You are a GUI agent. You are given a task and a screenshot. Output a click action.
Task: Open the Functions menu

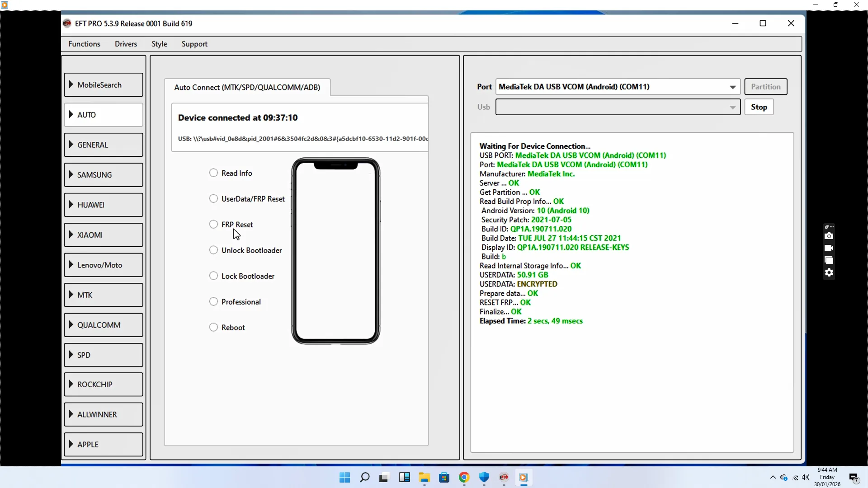[84, 44]
